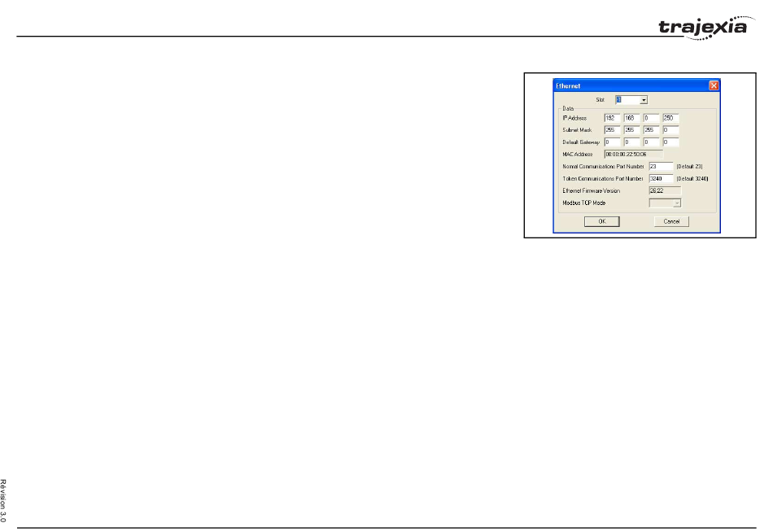Screen dimensions: 773x532
Task: Click the 'Slot' label
Action: pyautogui.click(x=600, y=100)
